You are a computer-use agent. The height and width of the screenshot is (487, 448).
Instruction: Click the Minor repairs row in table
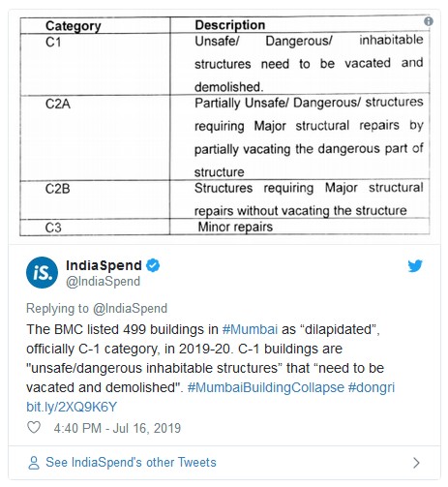tap(224, 228)
